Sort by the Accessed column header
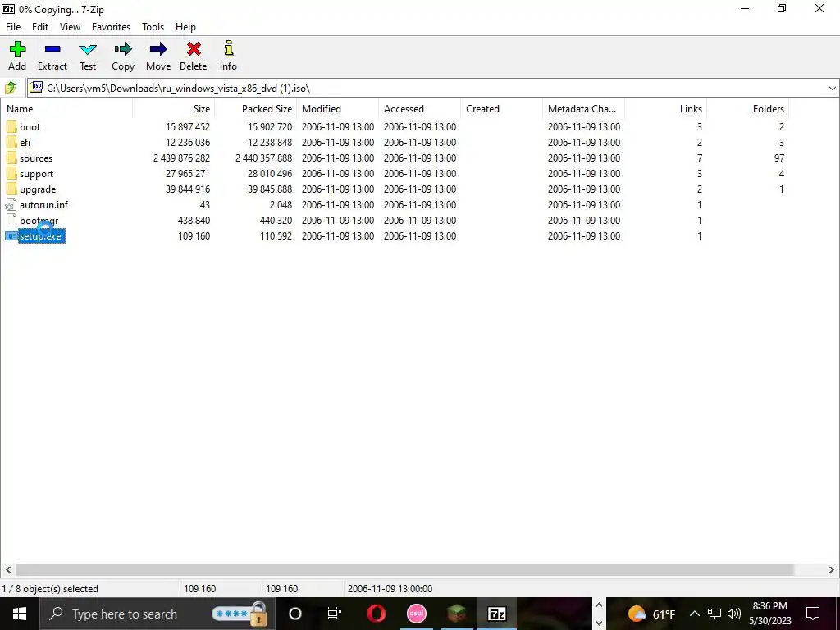This screenshot has height=630, width=840. (419, 109)
